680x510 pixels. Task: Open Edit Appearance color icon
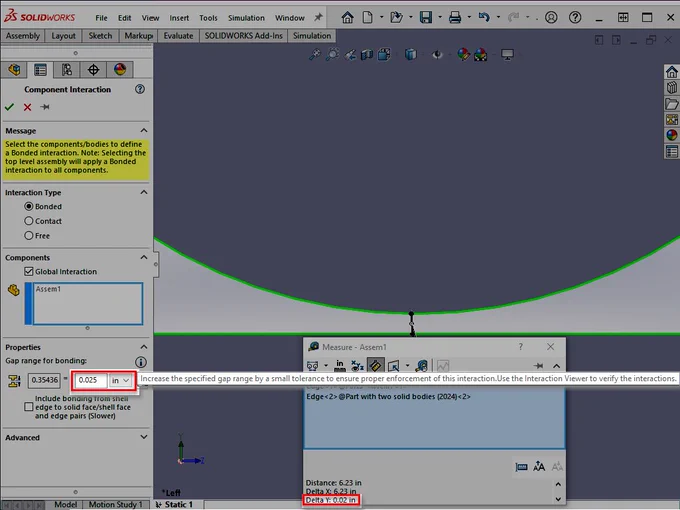(463, 55)
